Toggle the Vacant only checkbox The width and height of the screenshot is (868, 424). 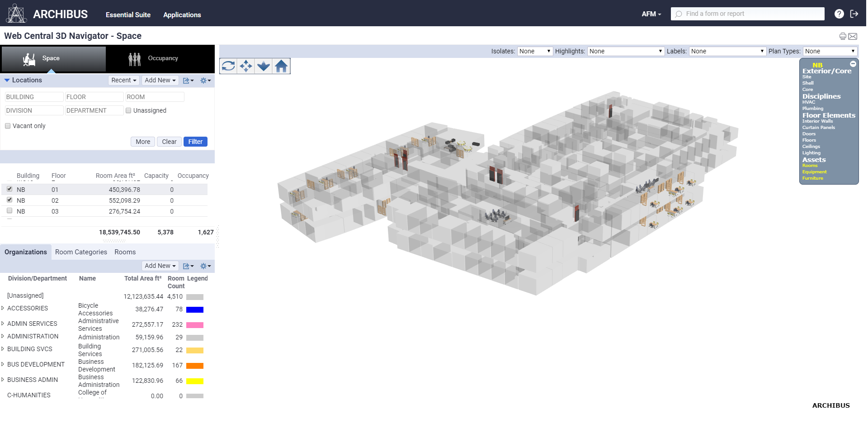pos(8,126)
